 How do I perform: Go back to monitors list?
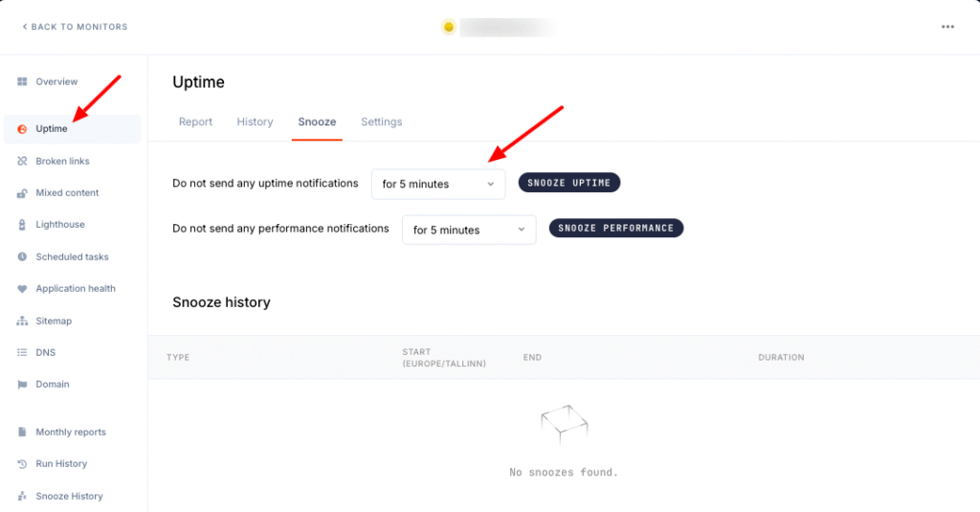[x=75, y=27]
